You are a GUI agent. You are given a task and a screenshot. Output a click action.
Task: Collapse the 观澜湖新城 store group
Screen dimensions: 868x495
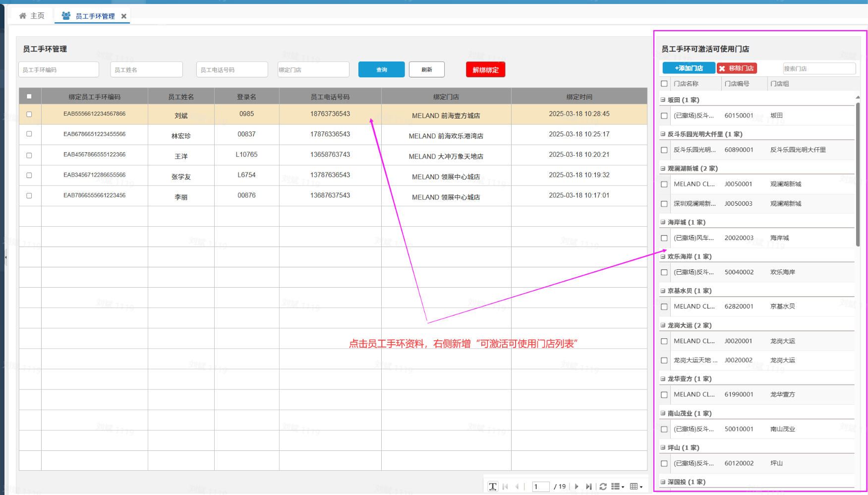click(663, 169)
